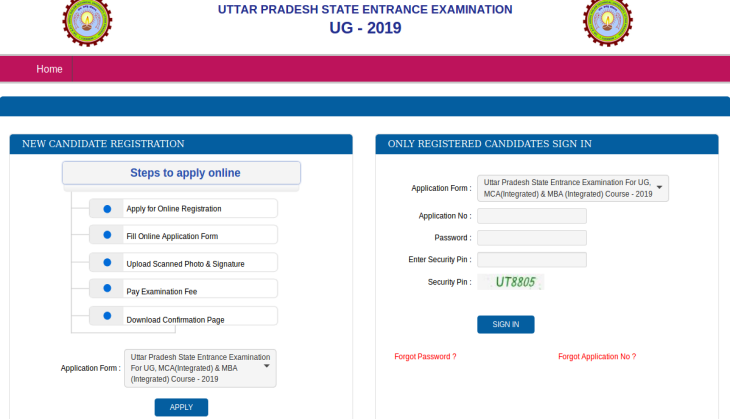Open the Home menu item
730x419 pixels.
pos(49,69)
